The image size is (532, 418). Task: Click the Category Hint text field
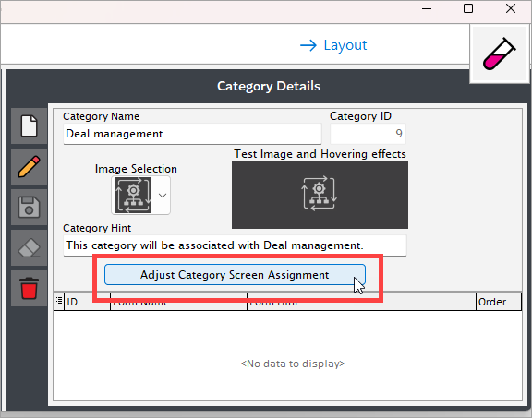tap(235, 245)
